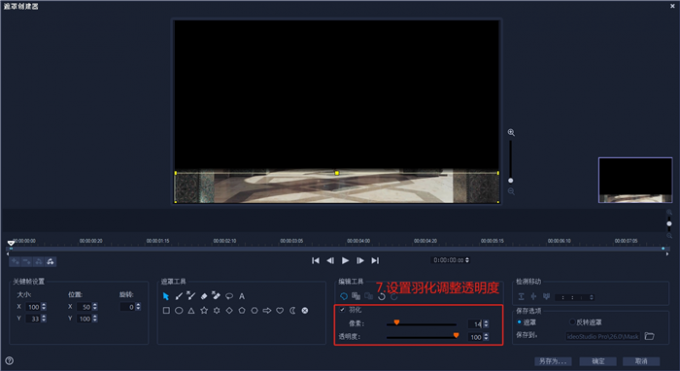This screenshot has width=680, height=371.
Task: Click the size Y value stepper
Action: [x=44, y=318]
